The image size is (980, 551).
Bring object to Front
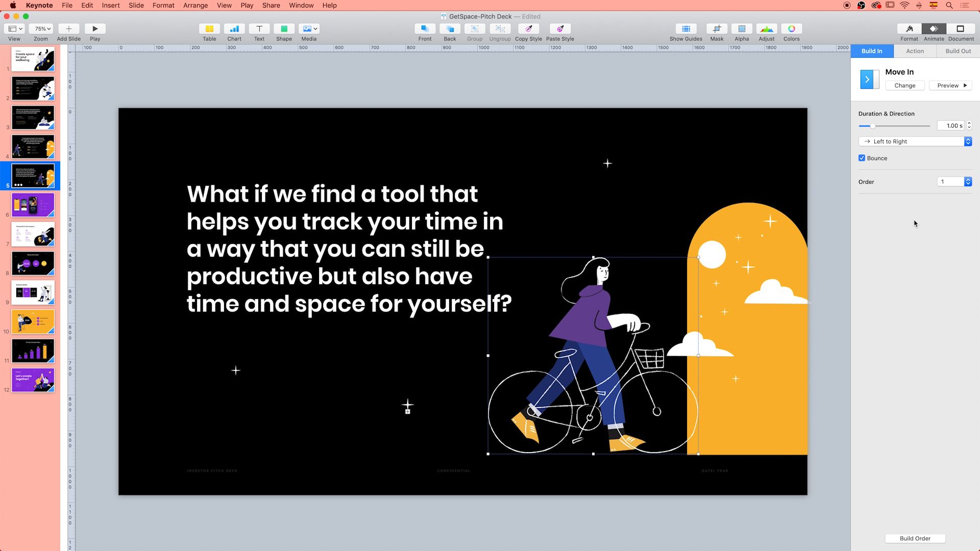tap(425, 29)
